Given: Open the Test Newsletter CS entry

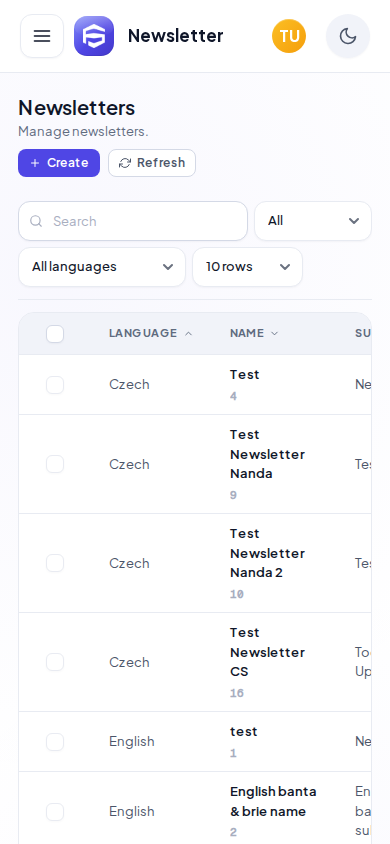Looking at the screenshot, I should point(267,652).
